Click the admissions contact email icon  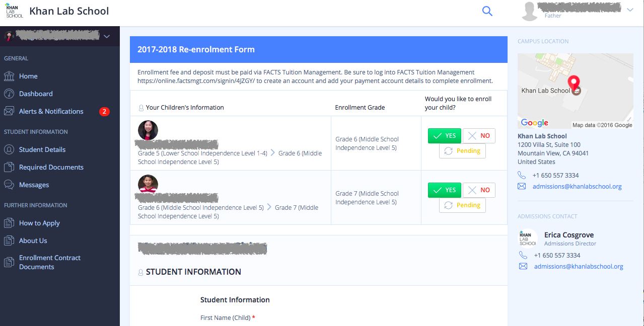[523, 267]
